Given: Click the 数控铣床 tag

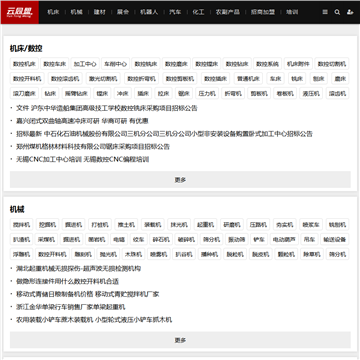Looking at the screenshot, I should (146, 64).
